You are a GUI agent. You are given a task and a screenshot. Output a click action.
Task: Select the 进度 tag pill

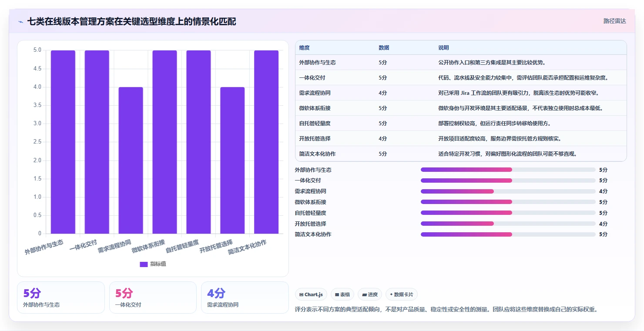point(370,294)
